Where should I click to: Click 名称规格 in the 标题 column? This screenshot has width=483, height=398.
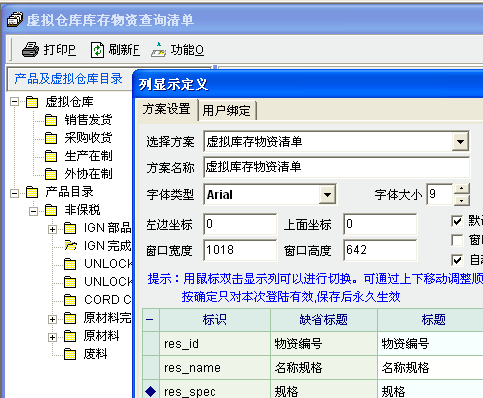pyautogui.click(x=405, y=368)
